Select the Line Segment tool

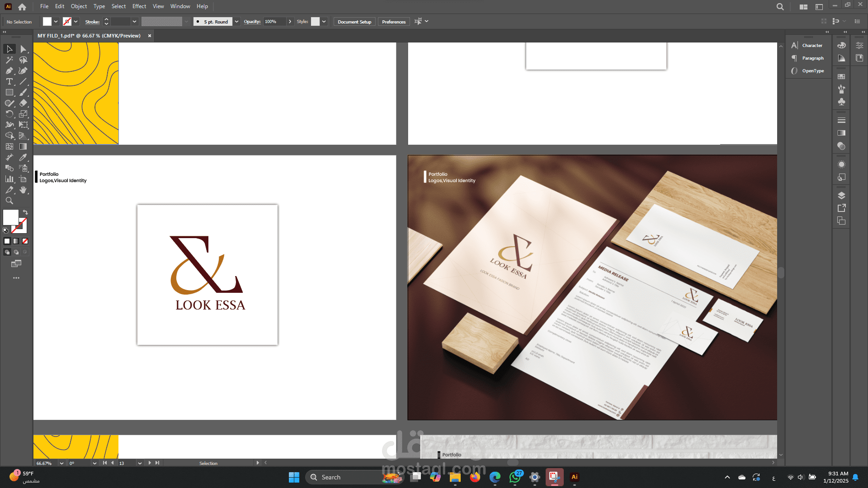(x=24, y=81)
